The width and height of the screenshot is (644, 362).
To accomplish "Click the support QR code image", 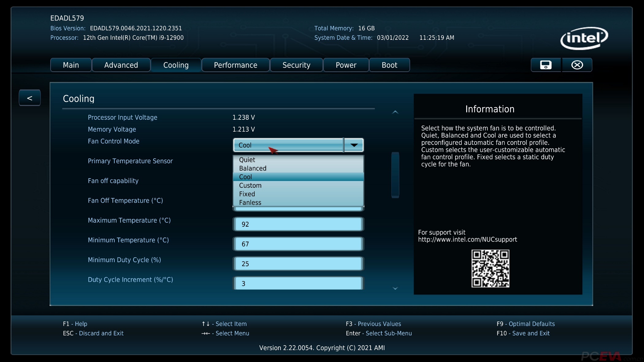I will (490, 268).
